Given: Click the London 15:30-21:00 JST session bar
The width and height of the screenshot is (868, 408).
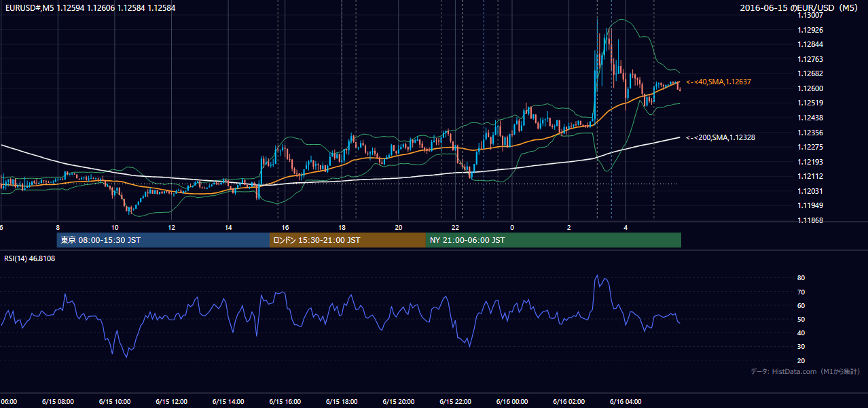Looking at the screenshot, I should point(348,240).
